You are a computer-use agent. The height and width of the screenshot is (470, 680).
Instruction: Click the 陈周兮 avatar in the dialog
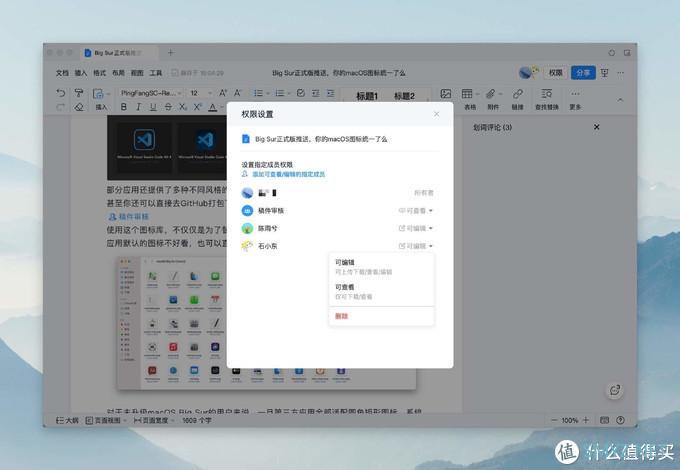pos(247,228)
